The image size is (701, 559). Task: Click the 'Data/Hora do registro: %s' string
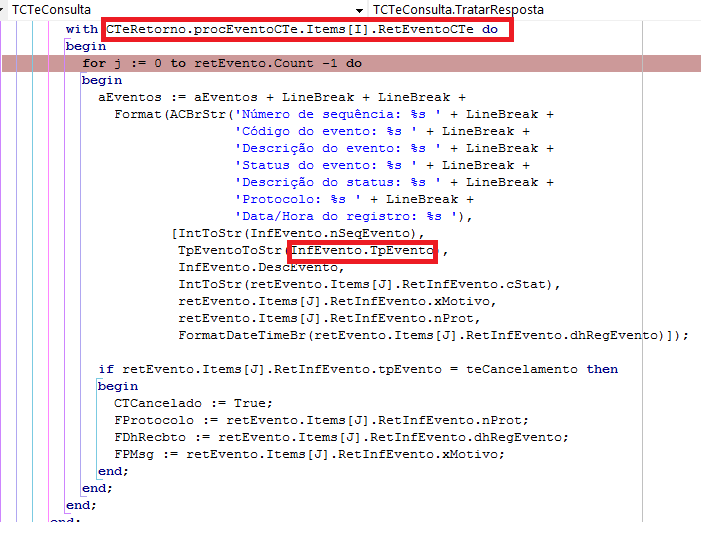(x=346, y=216)
